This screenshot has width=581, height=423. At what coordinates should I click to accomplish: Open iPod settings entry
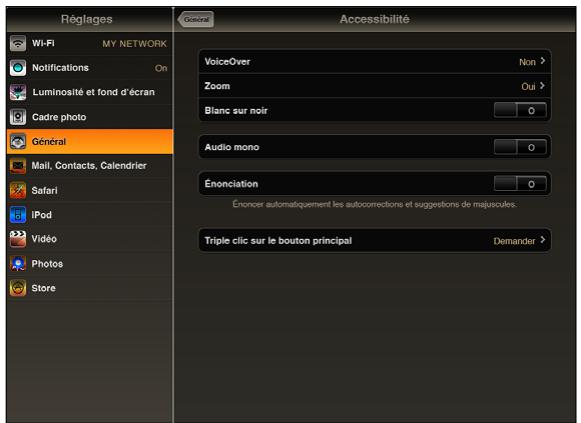(90, 215)
